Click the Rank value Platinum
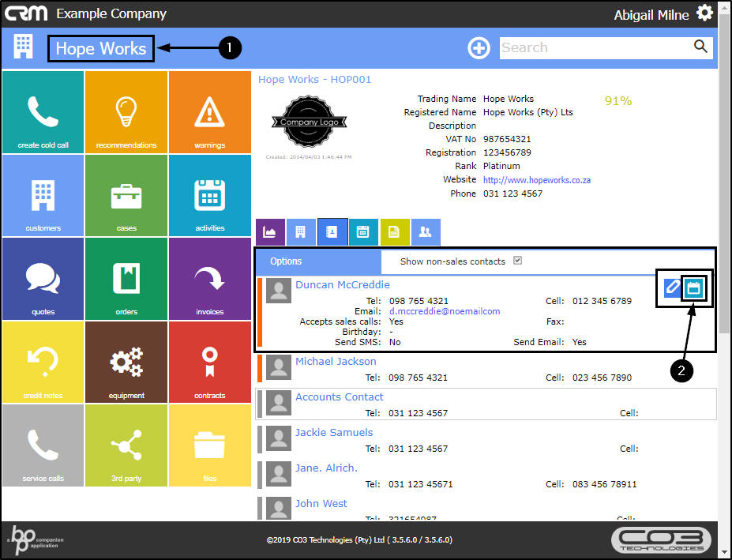732x560 pixels. [501, 166]
